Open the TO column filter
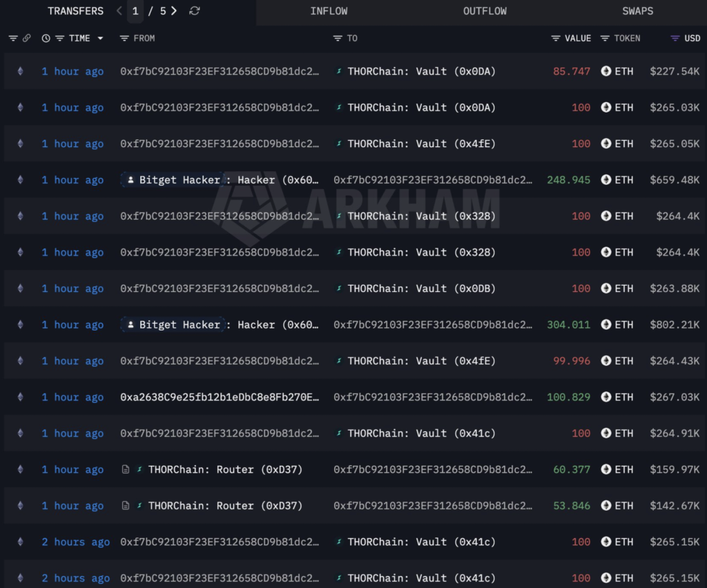The height and width of the screenshot is (588, 707). (x=338, y=38)
